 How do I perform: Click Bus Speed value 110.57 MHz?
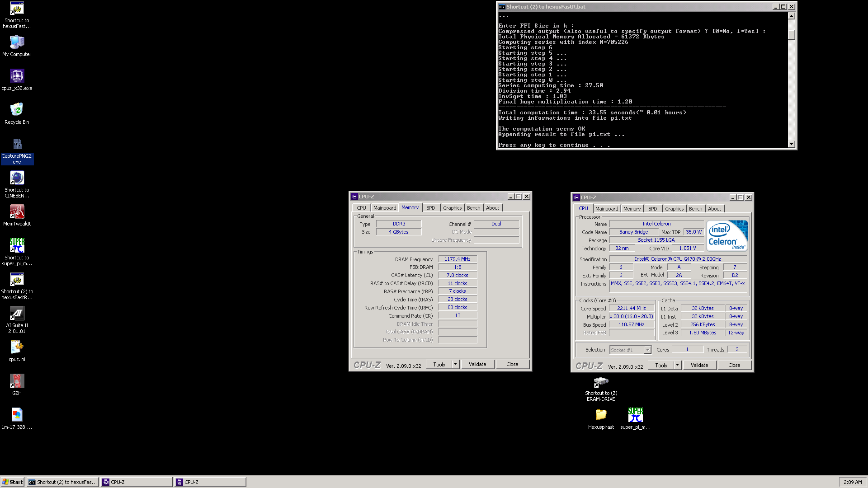click(632, 324)
